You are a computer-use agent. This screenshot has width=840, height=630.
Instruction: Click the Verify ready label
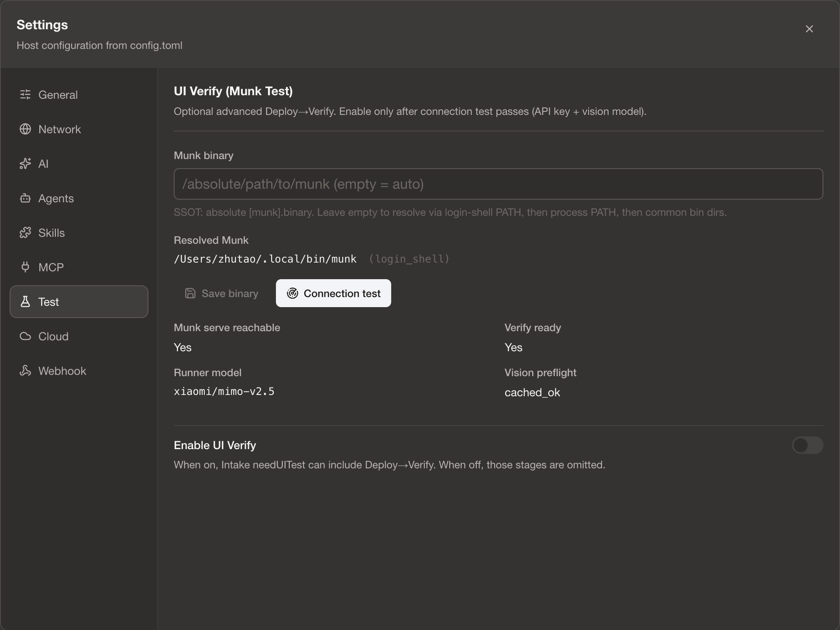(533, 328)
